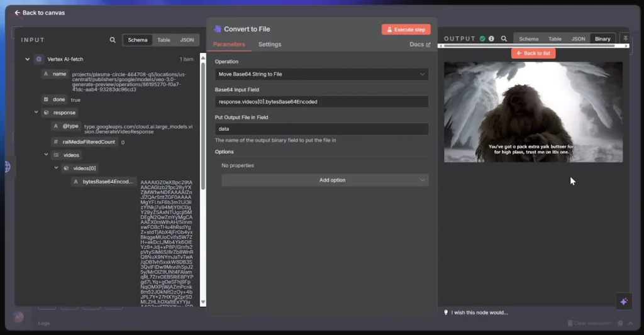Viewport: 644px width, 335px height.
Task: Collapse the response object in schema
Action: [x=36, y=113]
